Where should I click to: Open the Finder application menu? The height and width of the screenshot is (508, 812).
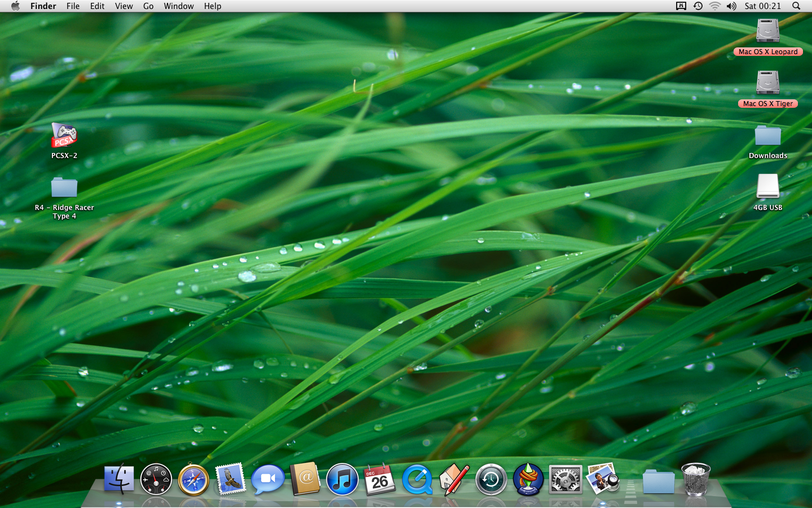[43, 6]
